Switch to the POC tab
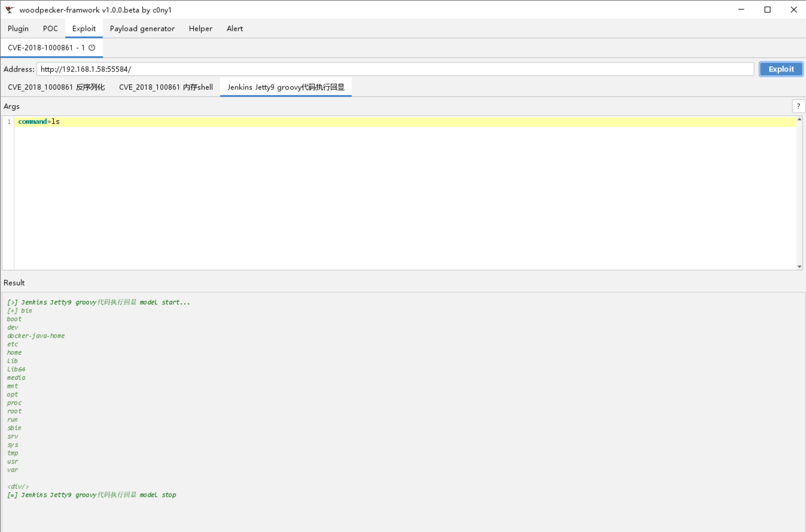The width and height of the screenshot is (806, 532). pos(50,28)
